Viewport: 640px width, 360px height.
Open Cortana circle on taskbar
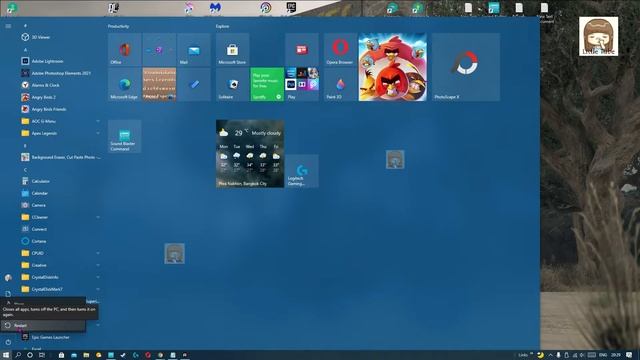pos(30,355)
